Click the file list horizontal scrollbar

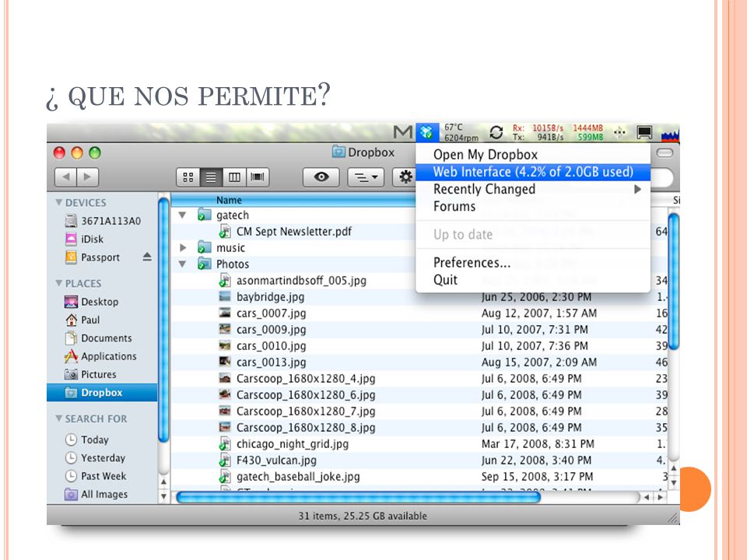[358, 497]
